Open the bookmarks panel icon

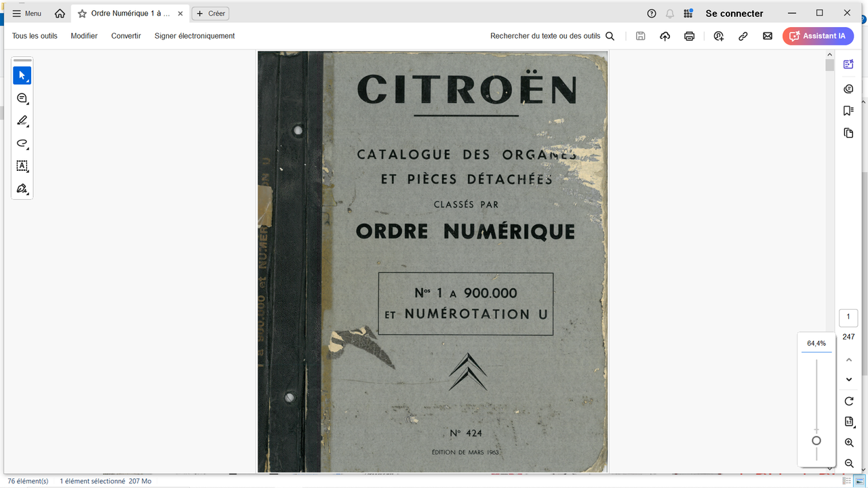click(848, 110)
